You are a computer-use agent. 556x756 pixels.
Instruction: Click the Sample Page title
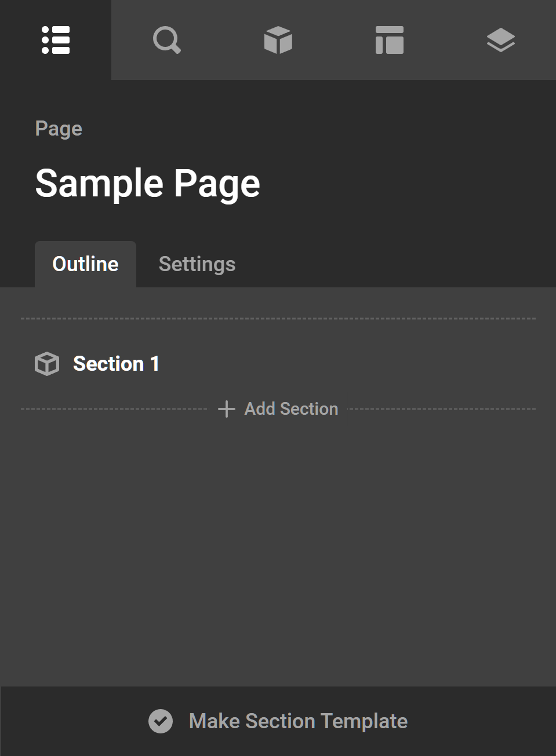pyautogui.click(x=147, y=184)
